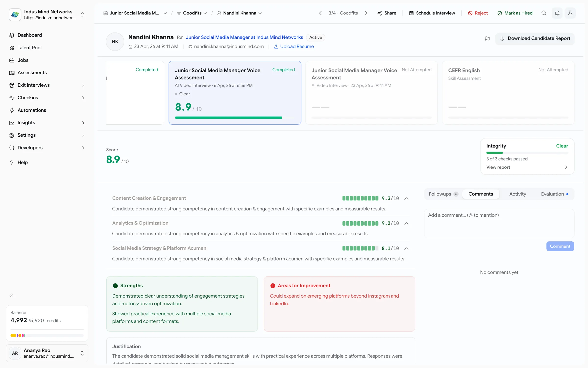
Task: Click the credits balance usage bar
Action: [x=47, y=335]
